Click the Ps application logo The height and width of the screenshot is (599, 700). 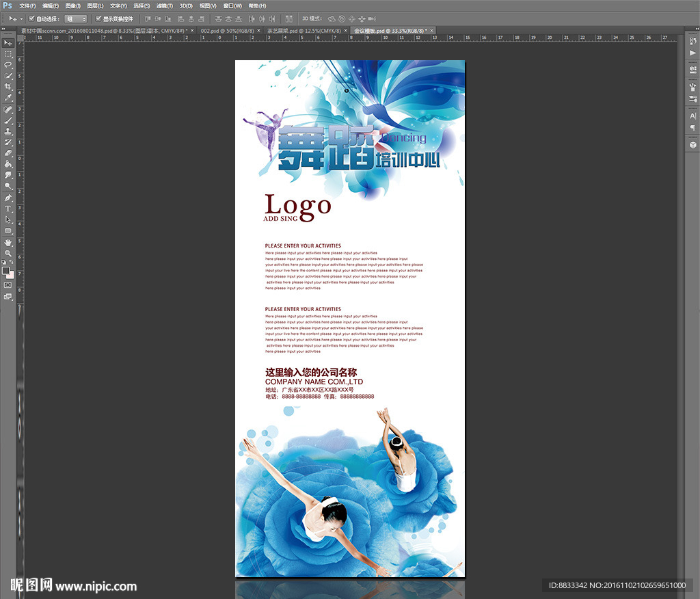tap(8, 5)
